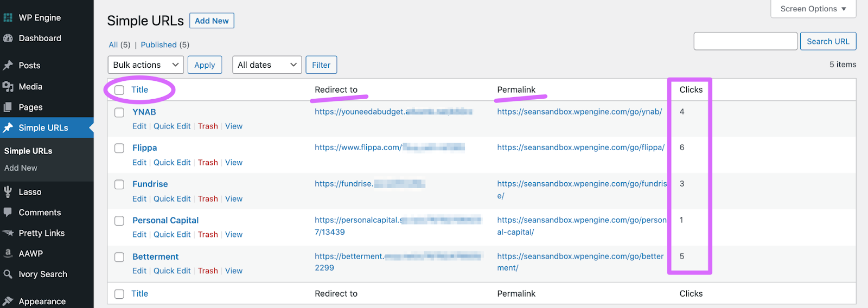Viewport: 868px width, 308px height.
Task: Open the Pages menu item
Action: tap(30, 107)
